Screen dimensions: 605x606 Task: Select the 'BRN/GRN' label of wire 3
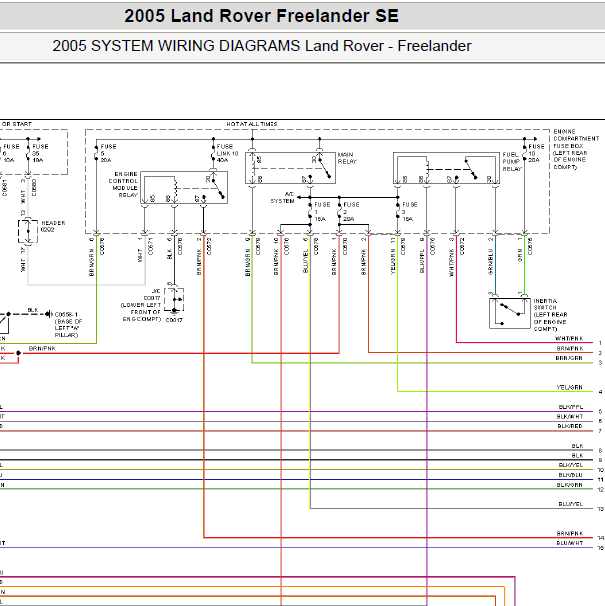point(569,358)
